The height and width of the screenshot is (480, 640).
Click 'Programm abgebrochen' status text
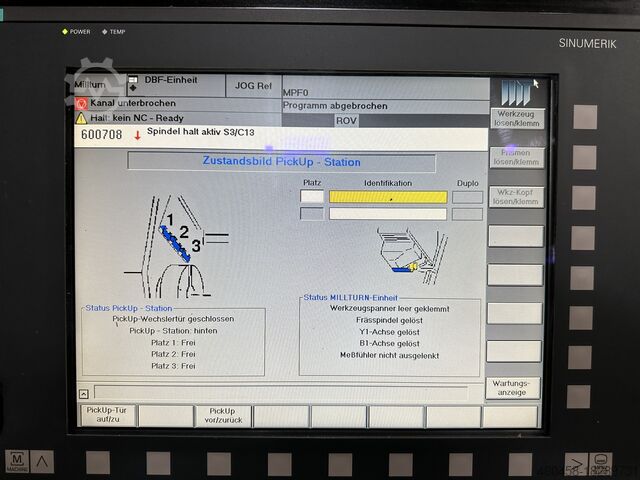click(335, 106)
